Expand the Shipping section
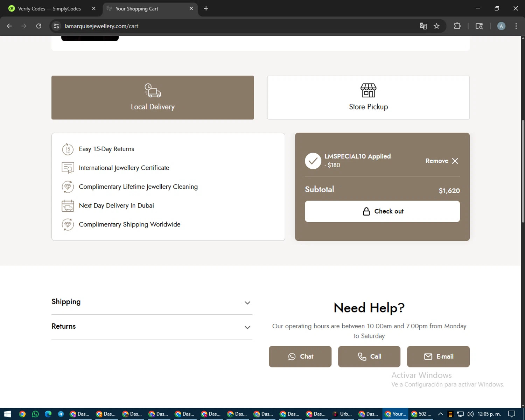Screen dimensions: 525x420 click(152, 302)
